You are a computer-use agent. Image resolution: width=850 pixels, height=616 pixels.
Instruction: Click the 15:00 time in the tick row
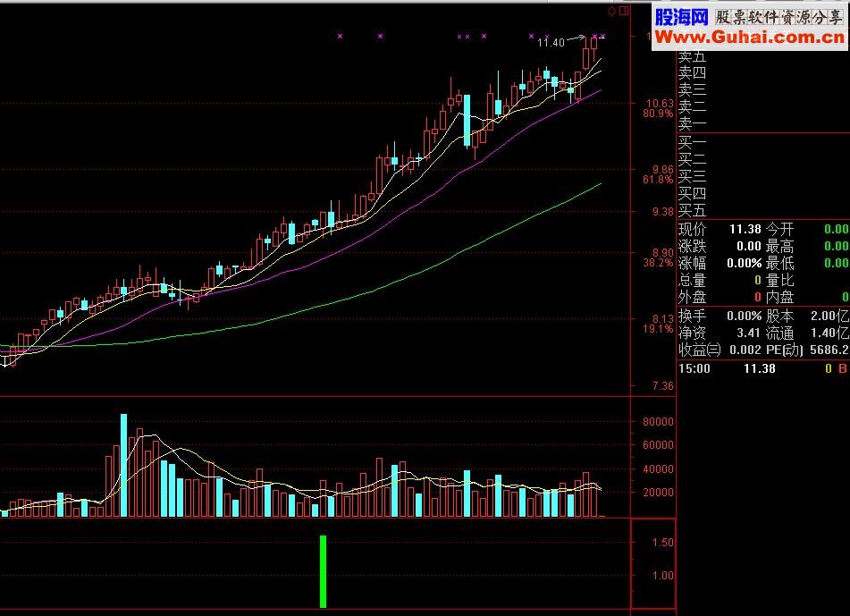(694, 368)
